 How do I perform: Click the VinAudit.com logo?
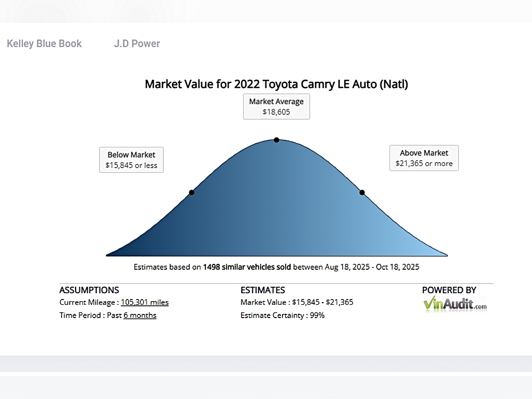(x=455, y=305)
